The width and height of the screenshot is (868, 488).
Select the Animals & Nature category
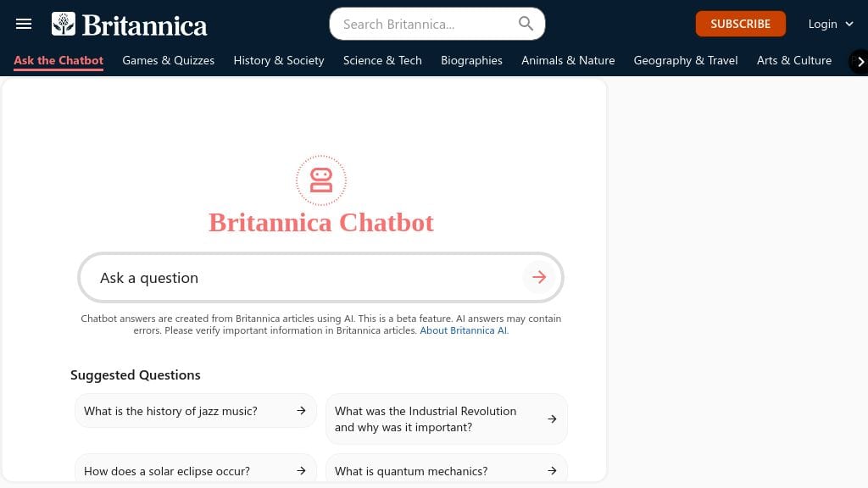pos(568,60)
